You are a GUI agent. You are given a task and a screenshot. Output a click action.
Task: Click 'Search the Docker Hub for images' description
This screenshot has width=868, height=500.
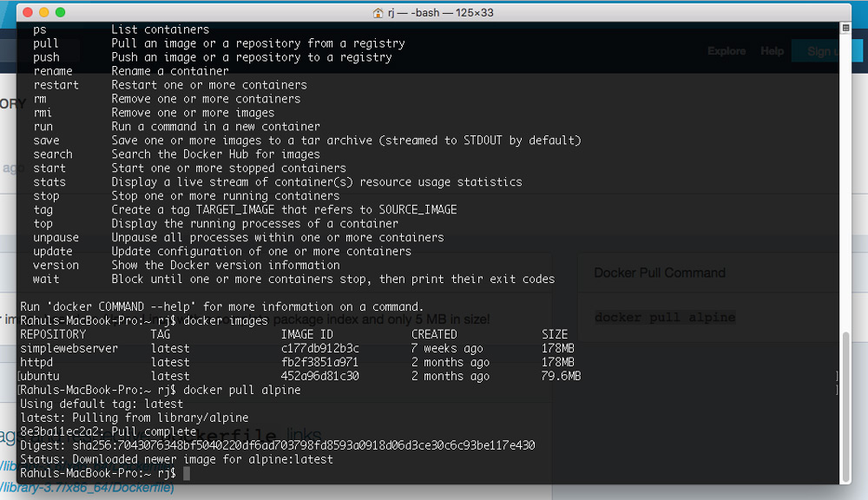pyautogui.click(x=216, y=155)
